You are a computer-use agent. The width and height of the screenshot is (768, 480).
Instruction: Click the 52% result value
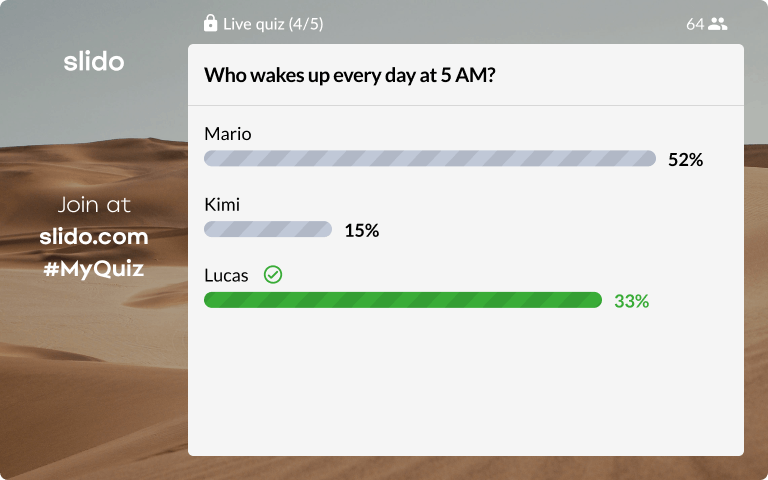686,160
